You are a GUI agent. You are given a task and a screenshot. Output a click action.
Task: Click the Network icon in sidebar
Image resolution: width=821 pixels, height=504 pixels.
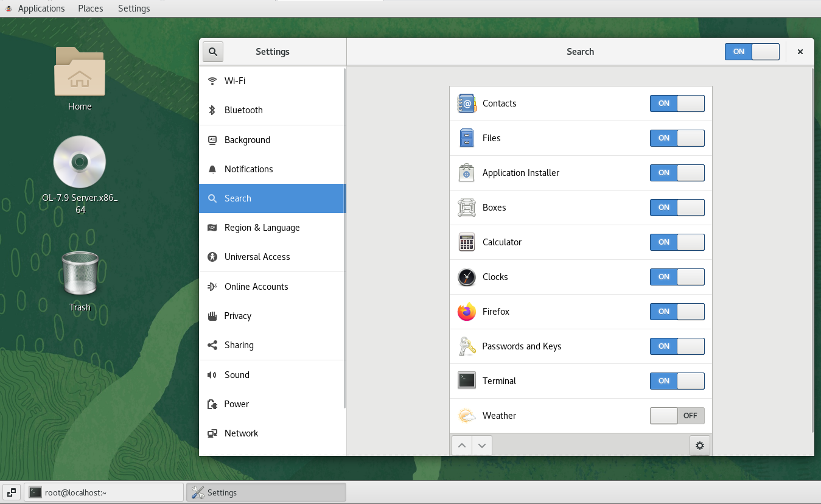pos(212,433)
